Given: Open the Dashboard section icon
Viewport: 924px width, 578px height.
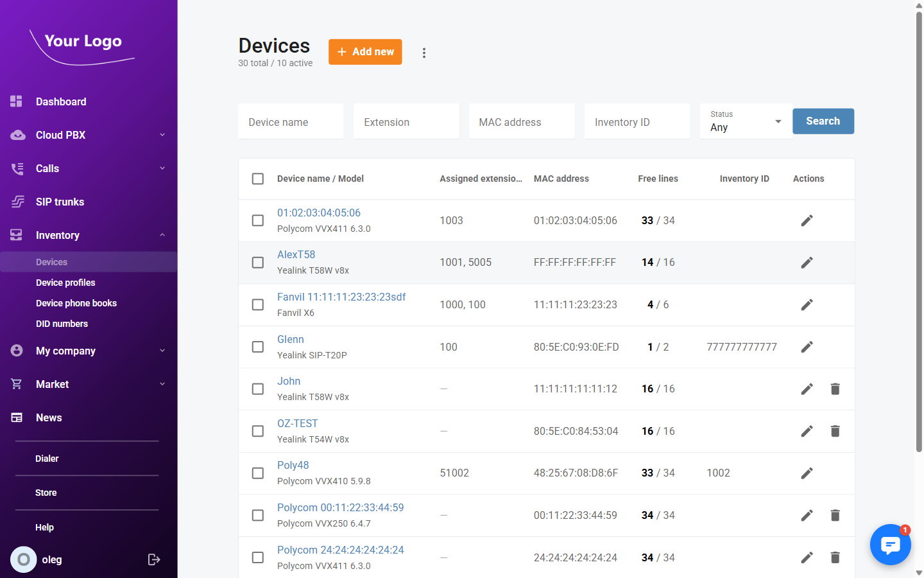Looking at the screenshot, I should click(15, 101).
